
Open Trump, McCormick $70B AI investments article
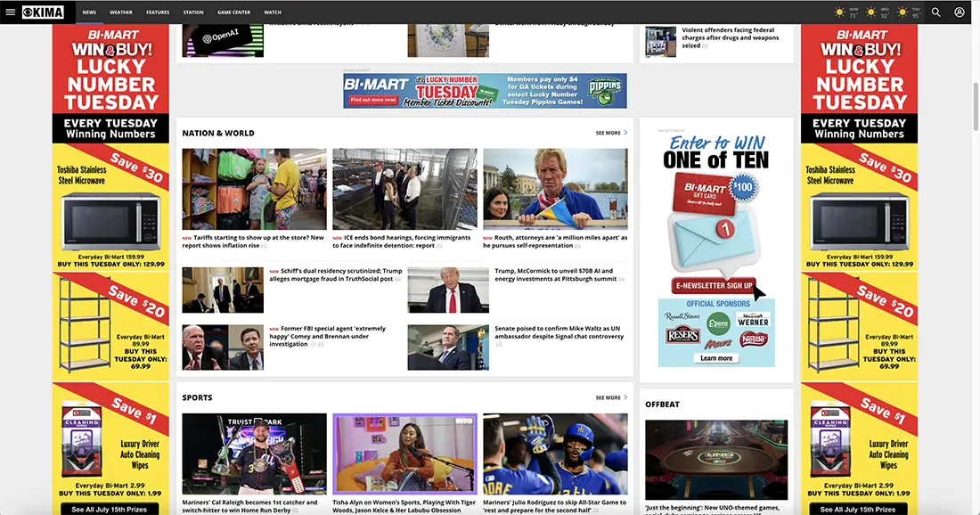[x=556, y=275]
